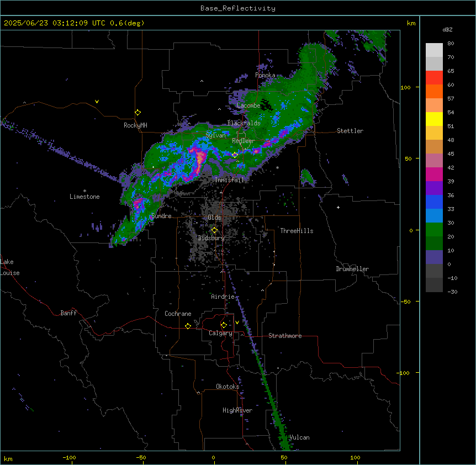Screen dimensions: 476x465
Task: Select the royal blue swatch between 36 and 33
Action: [x=434, y=202]
